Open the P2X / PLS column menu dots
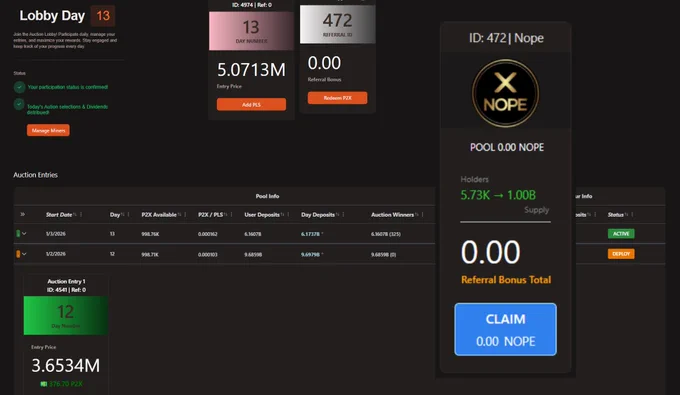Screen dimensions: 680x395 click(x=232, y=215)
